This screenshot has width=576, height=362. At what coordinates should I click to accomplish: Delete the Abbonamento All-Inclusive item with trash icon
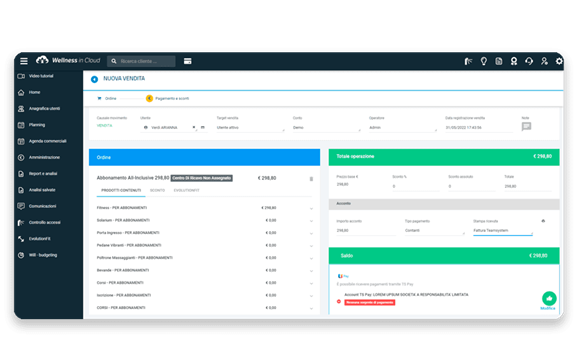311,179
